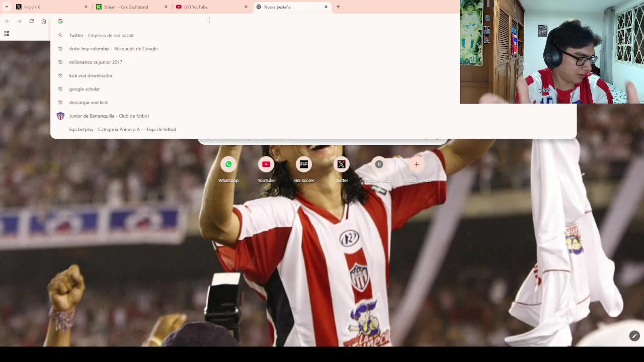Open the tab search dropdown arrow

pyautogui.click(x=7, y=7)
